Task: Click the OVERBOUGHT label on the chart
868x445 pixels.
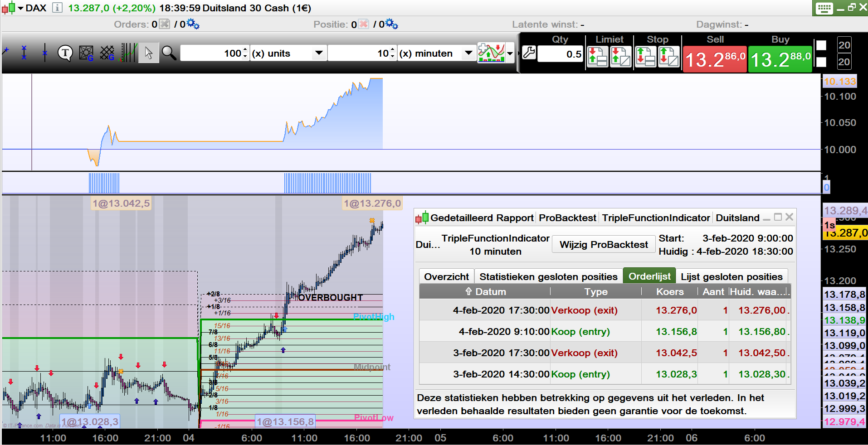Action: click(x=331, y=298)
